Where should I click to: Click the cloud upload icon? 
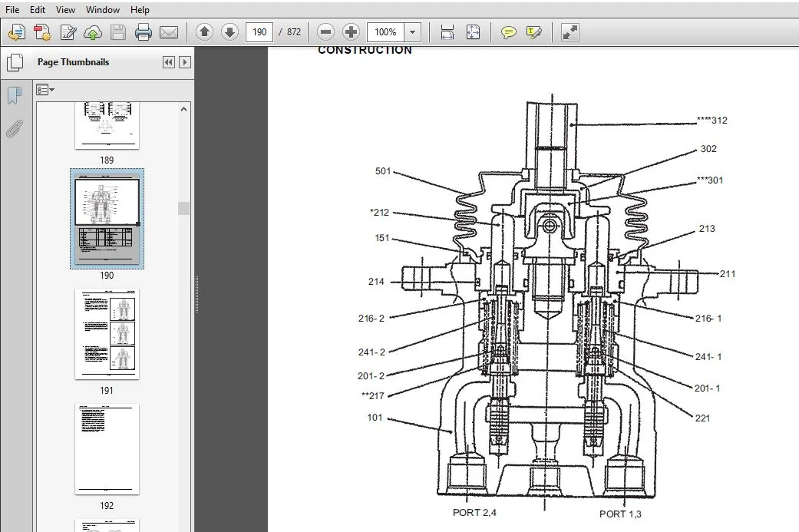[x=93, y=32]
